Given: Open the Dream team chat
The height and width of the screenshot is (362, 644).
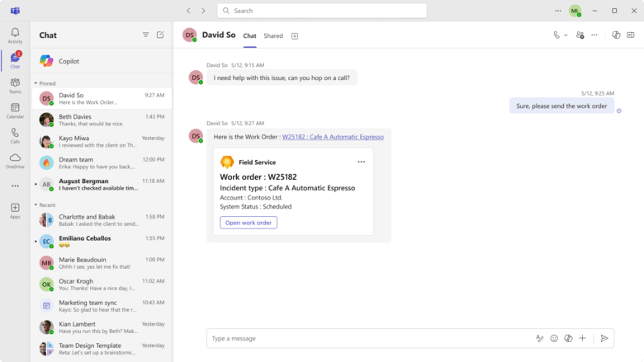Looking at the screenshot, I should [x=102, y=162].
